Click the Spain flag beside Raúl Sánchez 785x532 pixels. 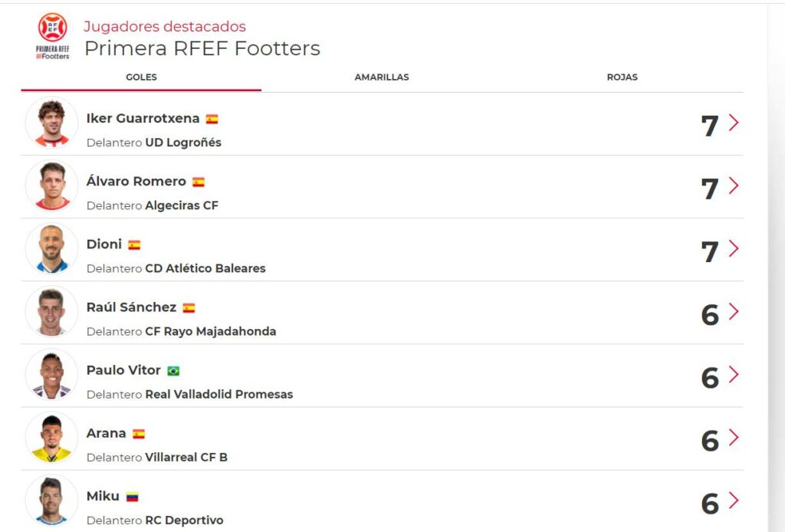pyautogui.click(x=189, y=308)
